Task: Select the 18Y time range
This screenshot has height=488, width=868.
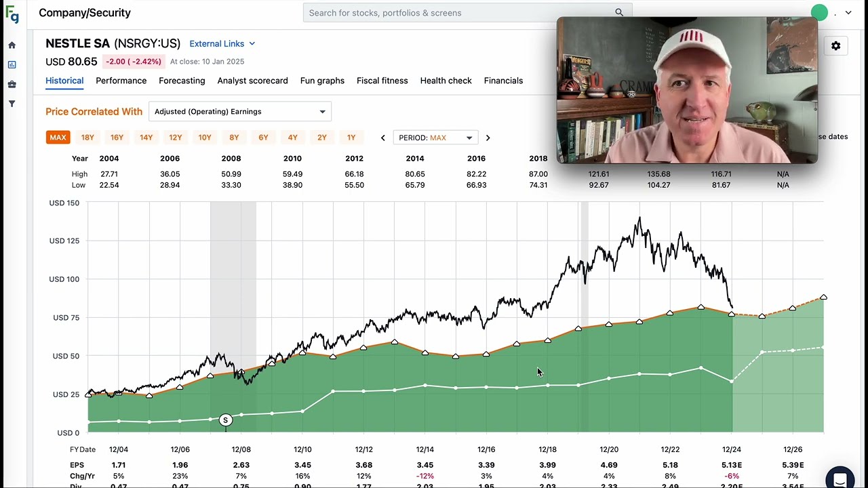Action: (87, 138)
